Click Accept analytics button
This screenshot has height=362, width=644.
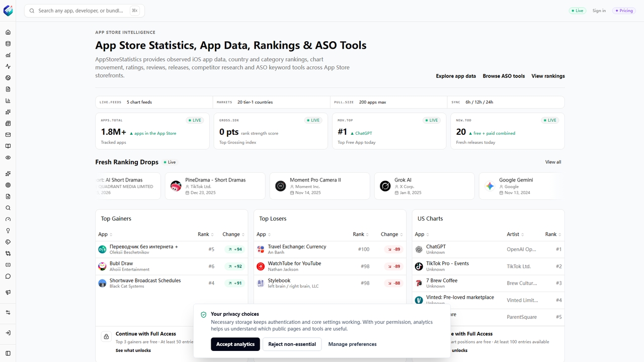235,344
